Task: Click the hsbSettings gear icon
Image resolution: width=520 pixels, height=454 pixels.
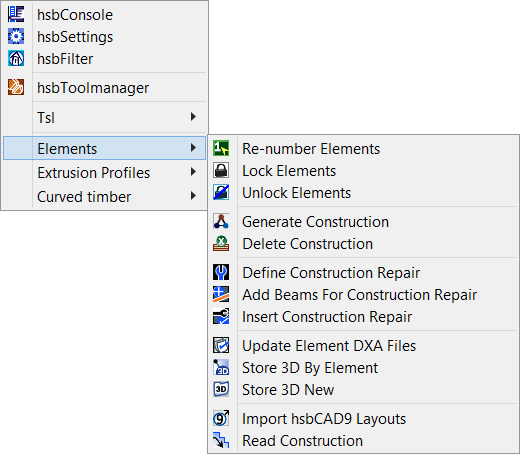Action: (x=16, y=36)
